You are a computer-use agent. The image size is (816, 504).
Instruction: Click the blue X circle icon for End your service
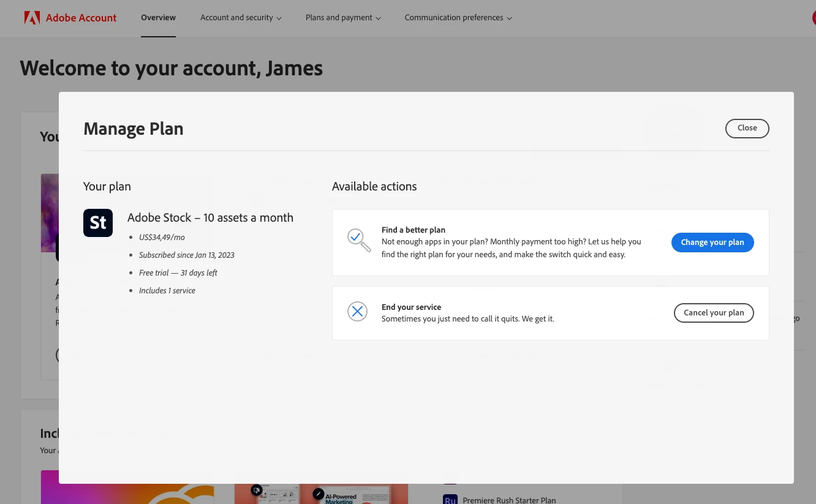[357, 312]
